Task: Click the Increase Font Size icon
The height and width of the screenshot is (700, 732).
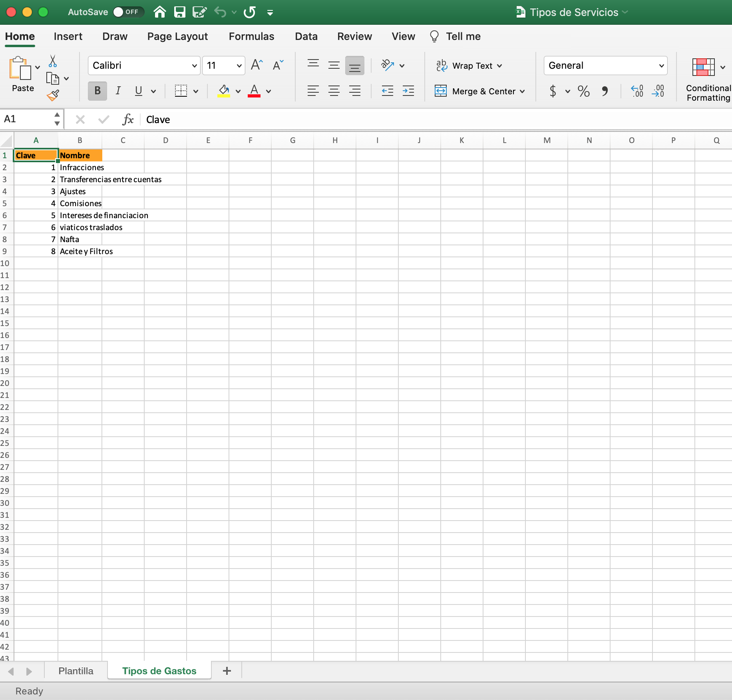Action: [x=257, y=65]
